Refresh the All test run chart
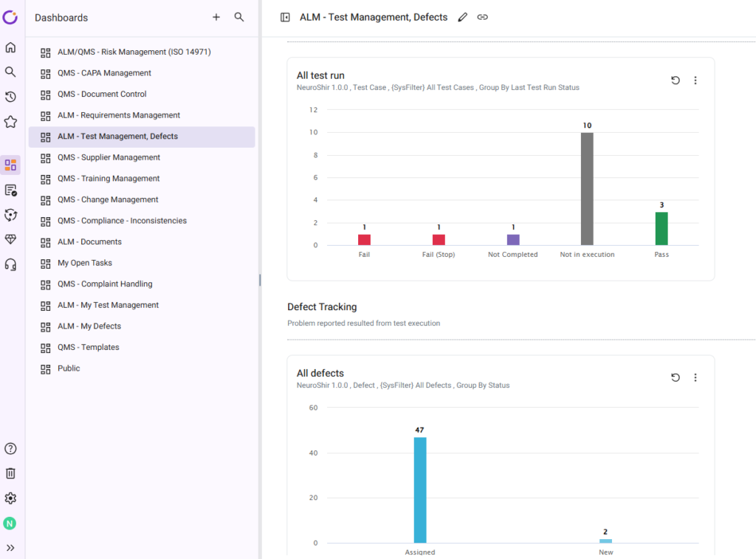 (x=676, y=80)
